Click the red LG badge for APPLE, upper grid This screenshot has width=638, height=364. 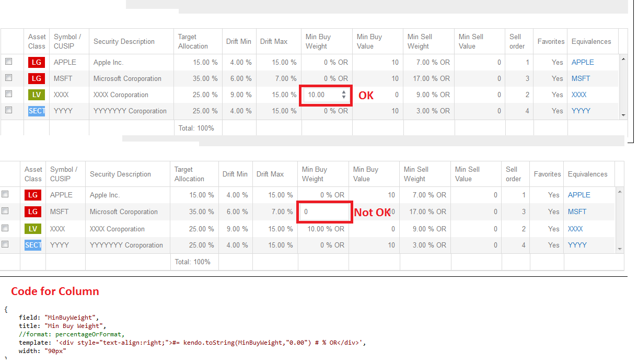(37, 62)
